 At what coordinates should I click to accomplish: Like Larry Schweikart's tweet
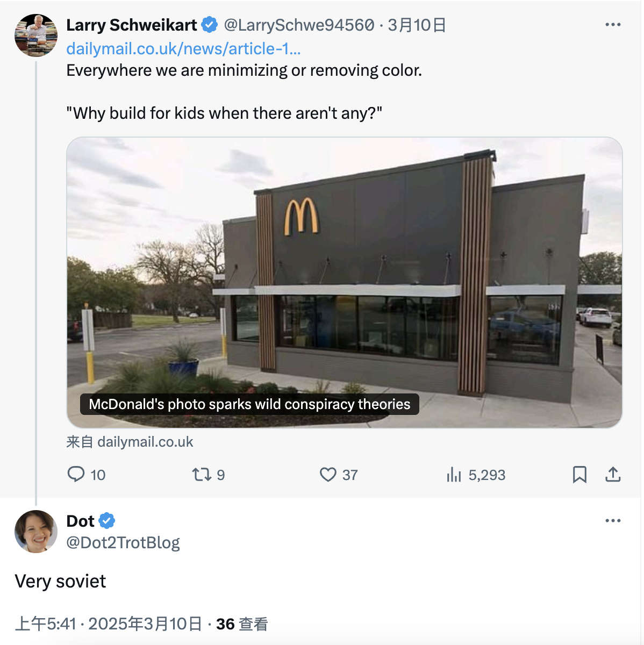pyautogui.click(x=328, y=475)
